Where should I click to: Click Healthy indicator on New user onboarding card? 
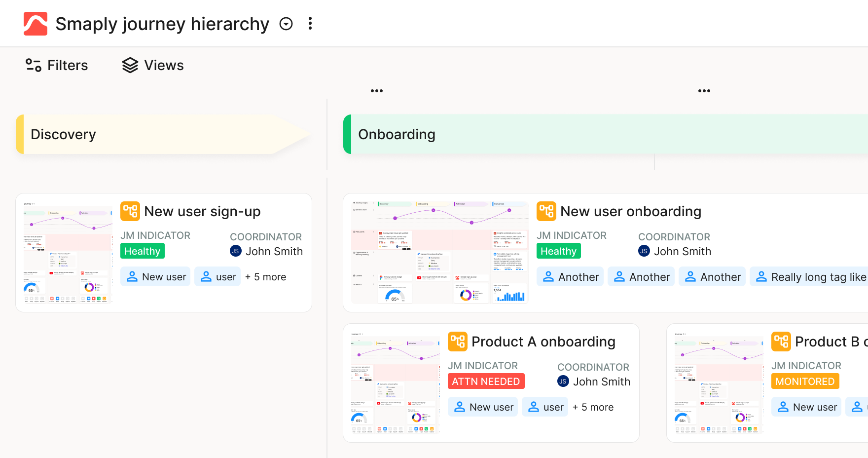[x=559, y=251]
